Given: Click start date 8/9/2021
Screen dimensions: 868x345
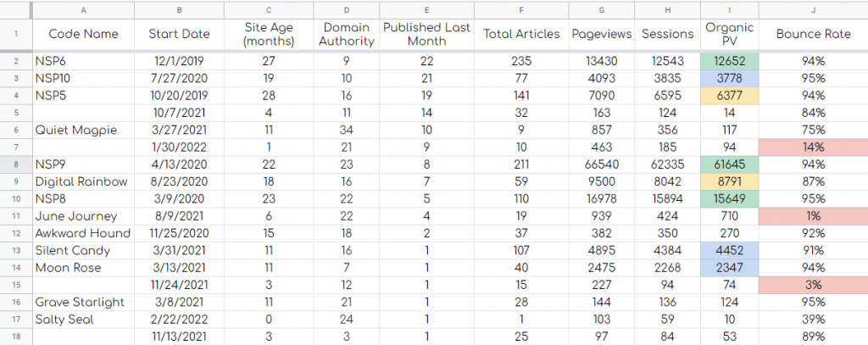Looking at the screenshot, I should click(179, 216).
